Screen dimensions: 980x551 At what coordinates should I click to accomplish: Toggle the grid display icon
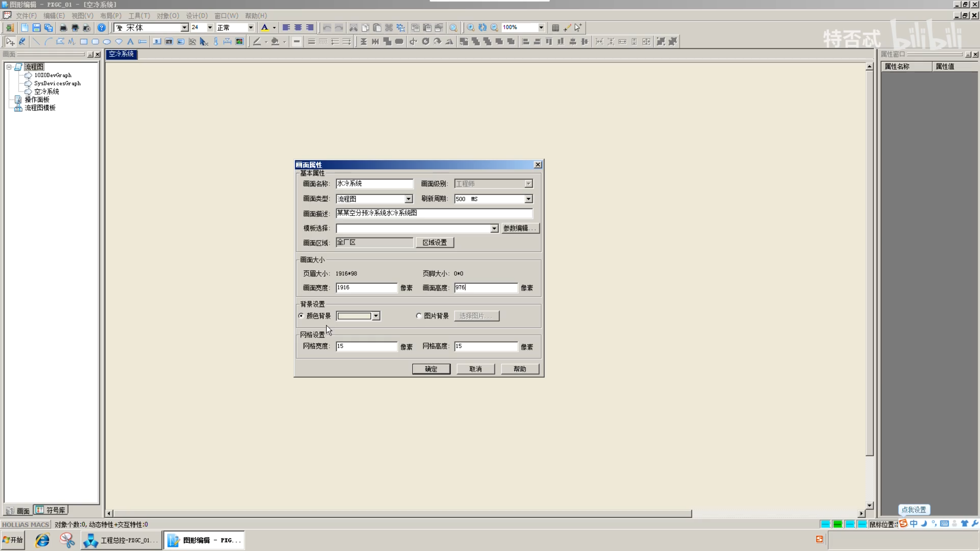point(555,28)
